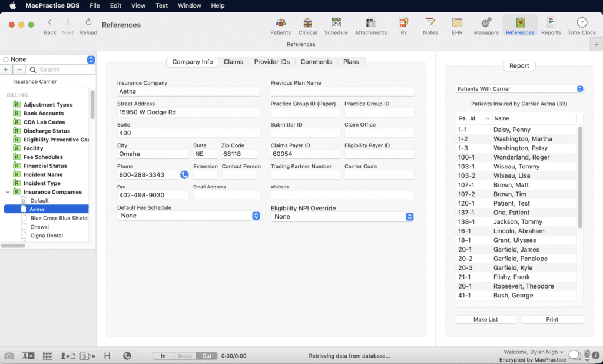This screenshot has width=603, height=364.
Task: Open the Patients With Carrier dropdown
Action: tap(519, 89)
